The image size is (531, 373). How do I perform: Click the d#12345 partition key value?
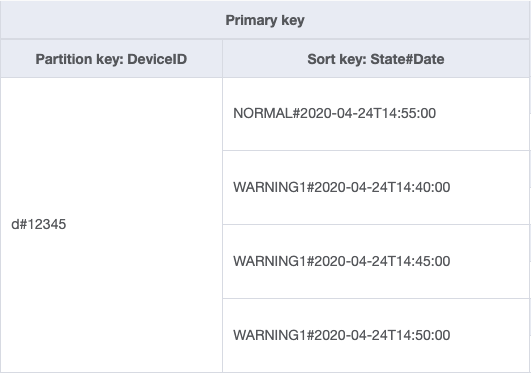click(x=39, y=224)
